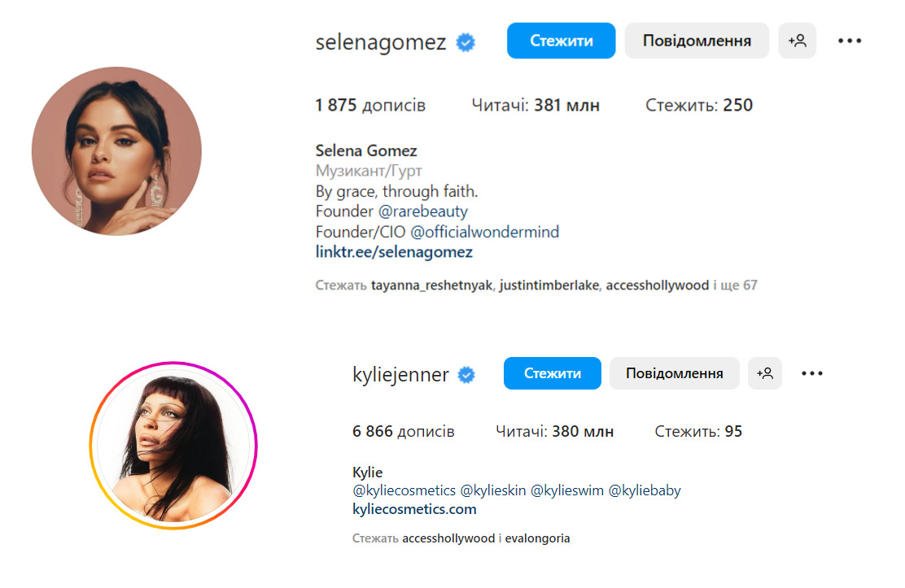Viewport: 905px width, 588px height.
Task: Visit the @rarebeauty mention
Action: [x=422, y=211]
